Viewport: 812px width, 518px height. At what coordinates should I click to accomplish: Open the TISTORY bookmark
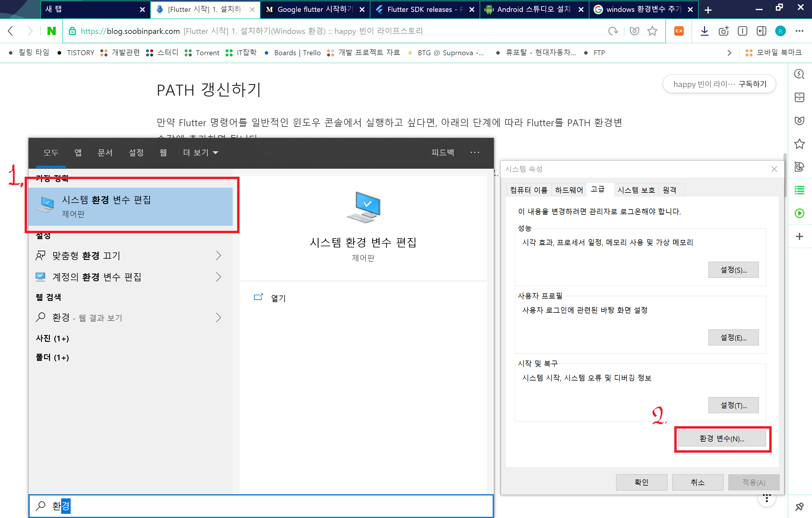pyautogui.click(x=80, y=53)
